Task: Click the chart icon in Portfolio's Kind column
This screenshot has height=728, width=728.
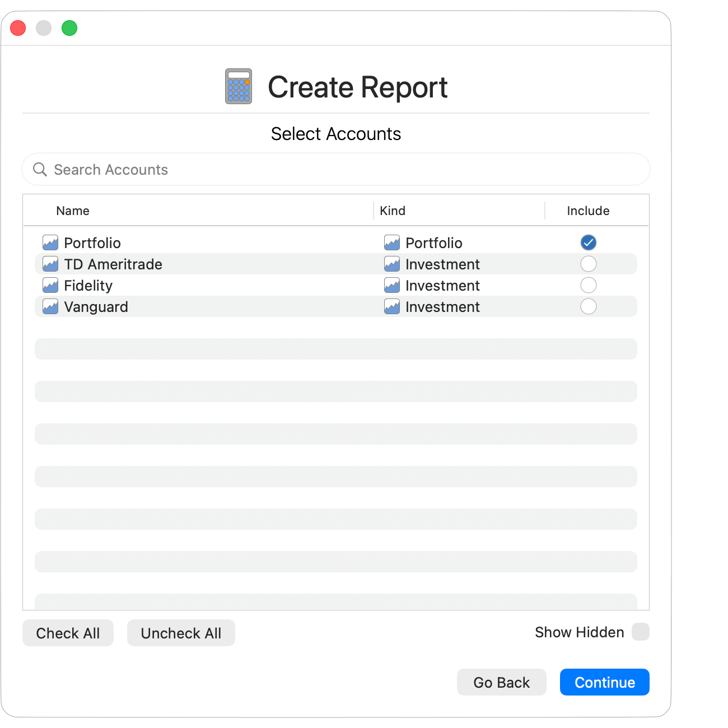Action: [x=392, y=242]
